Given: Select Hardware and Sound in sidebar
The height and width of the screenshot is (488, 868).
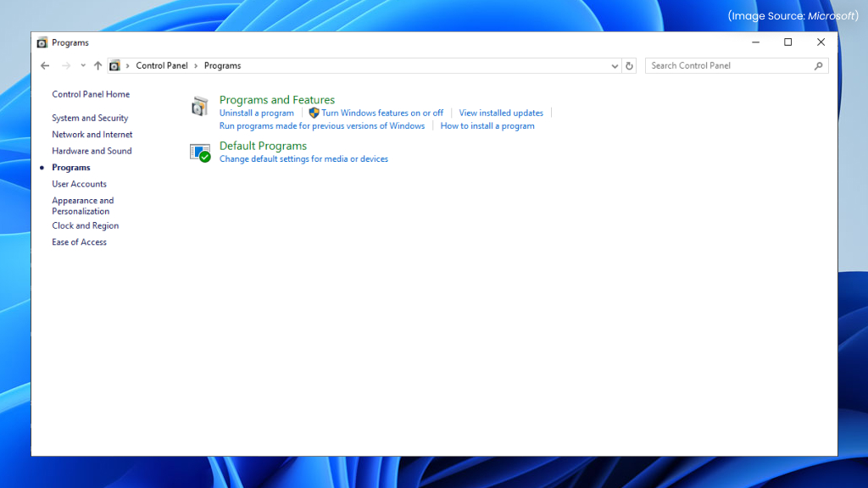Looking at the screenshot, I should (x=92, y=151).
